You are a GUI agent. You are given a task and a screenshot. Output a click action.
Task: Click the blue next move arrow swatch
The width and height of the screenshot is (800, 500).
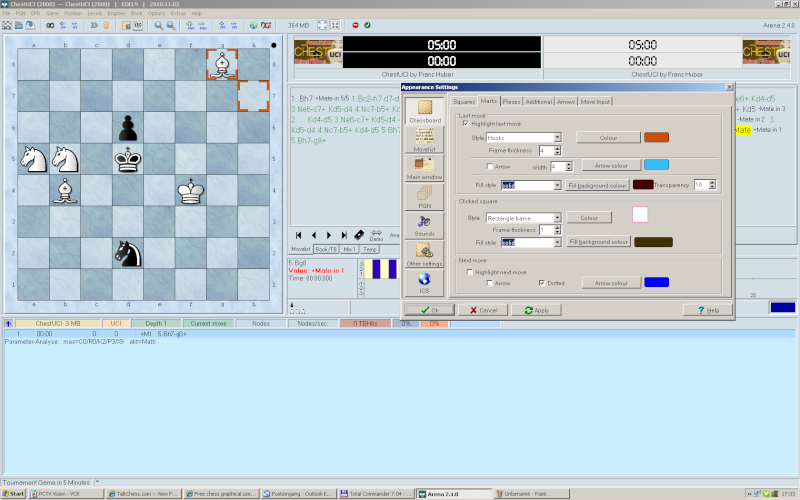(656, 282)
